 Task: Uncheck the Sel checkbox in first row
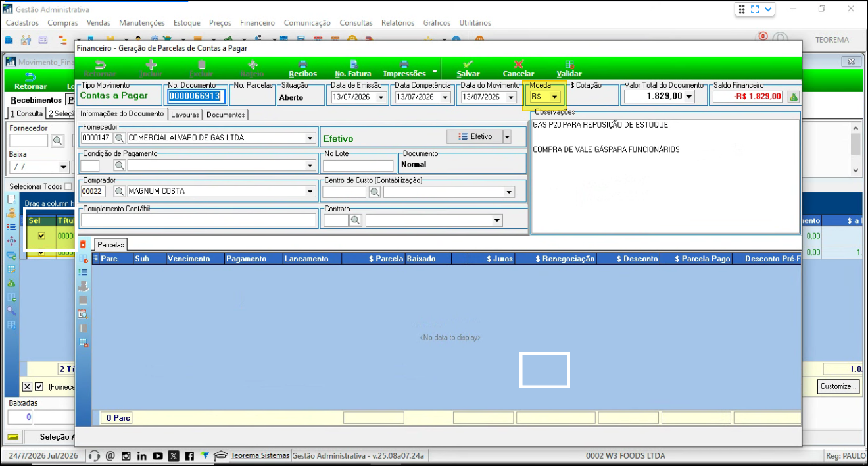(41, 236)
